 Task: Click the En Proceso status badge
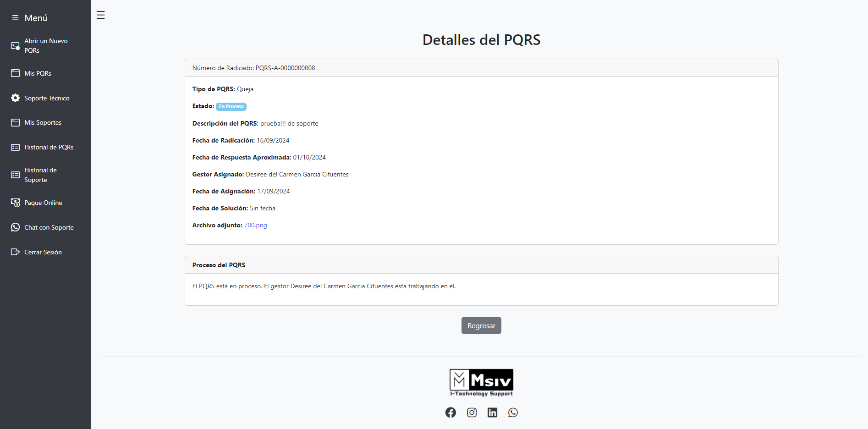tap(231, 106)
